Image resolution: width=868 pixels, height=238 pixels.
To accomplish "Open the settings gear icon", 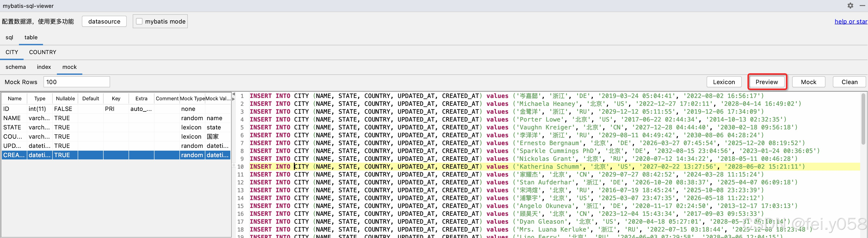I will pos(850,6).
